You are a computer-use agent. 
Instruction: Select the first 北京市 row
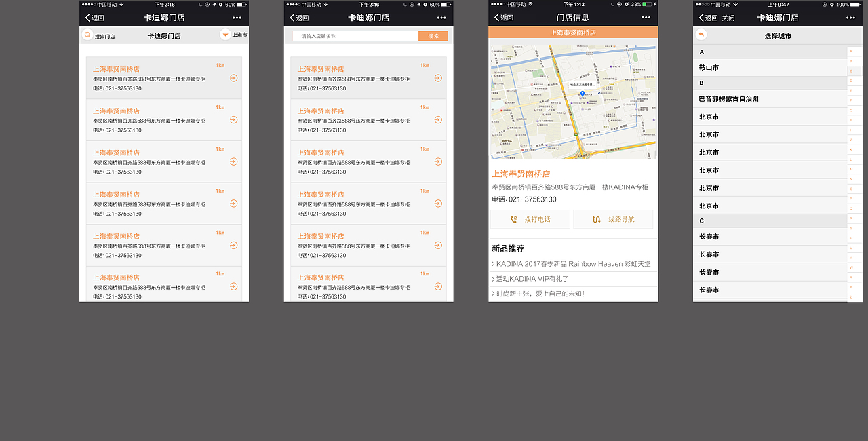point(770,117)
